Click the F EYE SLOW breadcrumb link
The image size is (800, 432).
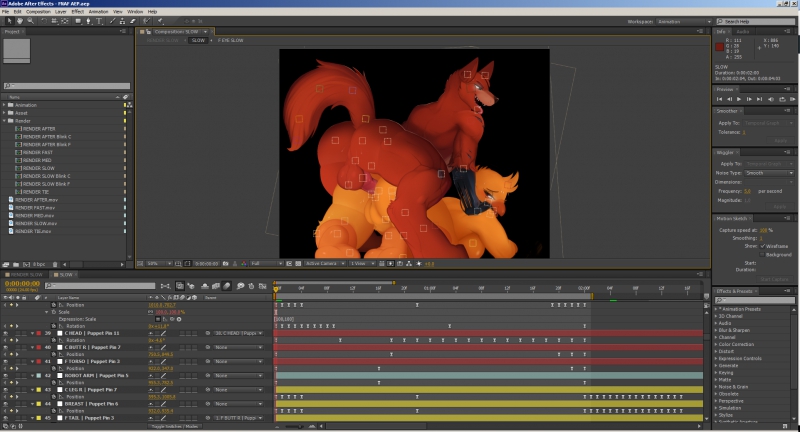click(x=232, y=41)
